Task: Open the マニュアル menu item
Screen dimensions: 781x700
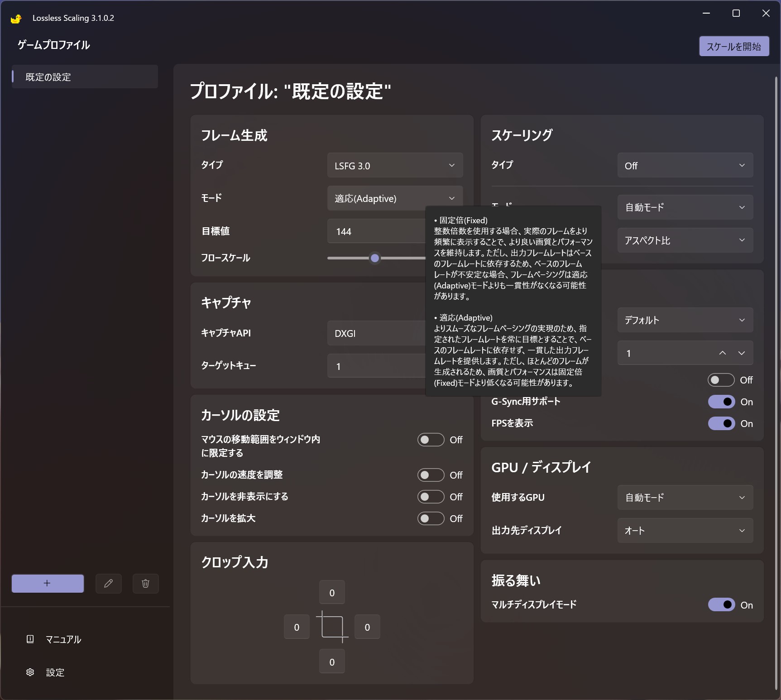Action: point(63,639)
